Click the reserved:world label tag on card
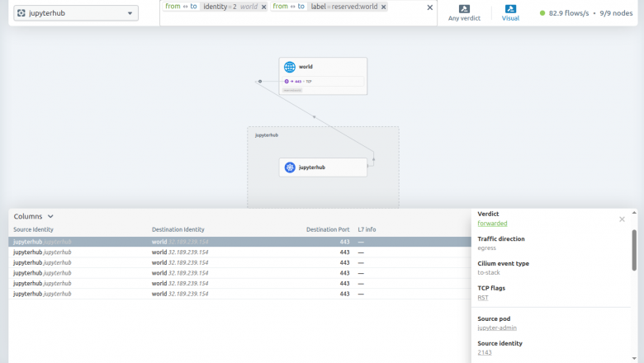The width and height of the screenshot is (644, 363). pos(292,90)
